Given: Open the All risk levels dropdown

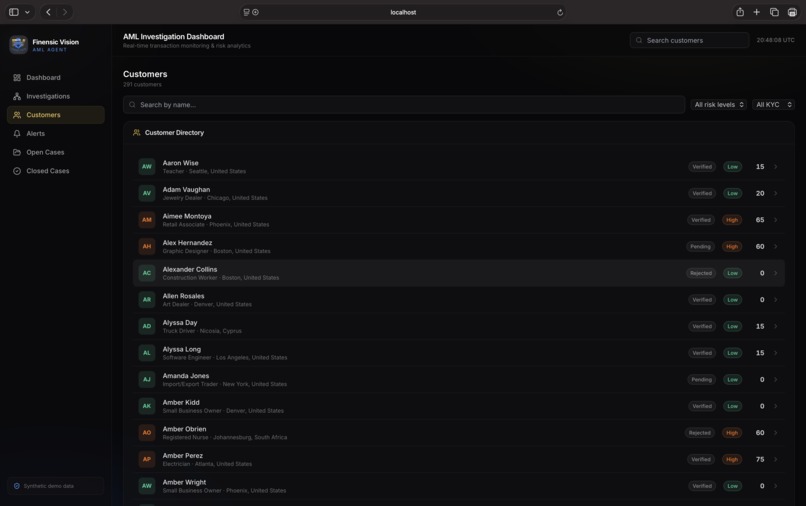Looking at the screenshot, I should tap(718, 104).
